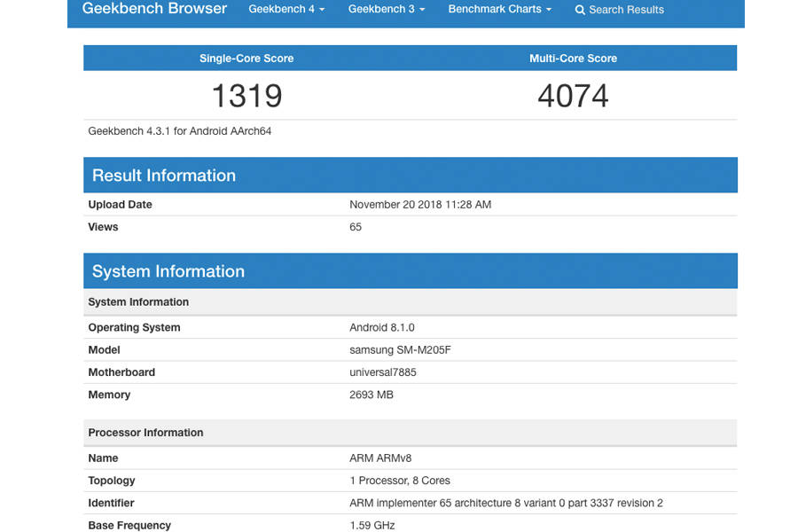
Task: Click the single-core score 1319
Action: 246,95
